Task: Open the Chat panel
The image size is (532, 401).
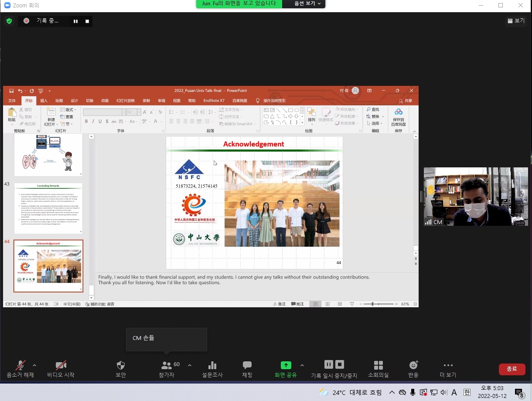Action: [x=247, y=365]
